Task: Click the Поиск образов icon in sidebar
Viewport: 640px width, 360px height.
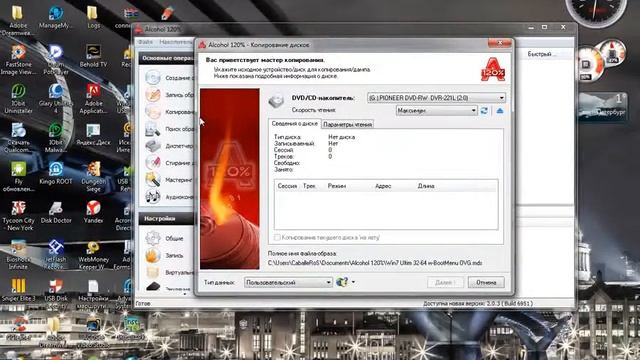Action: (x=153, y=129)
